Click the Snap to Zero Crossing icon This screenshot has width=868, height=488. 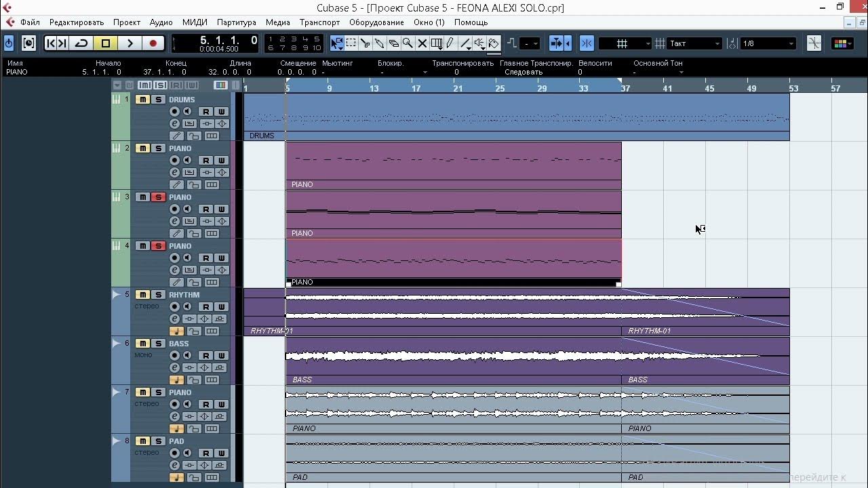[814, 43]
